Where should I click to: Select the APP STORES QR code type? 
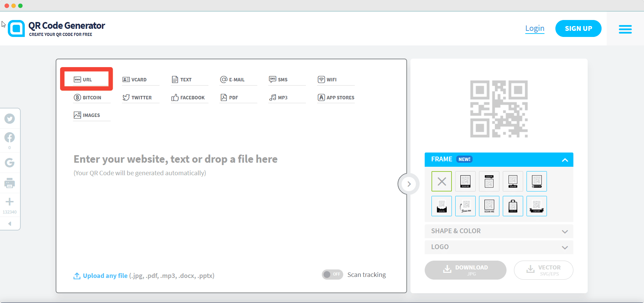[336, 98]
